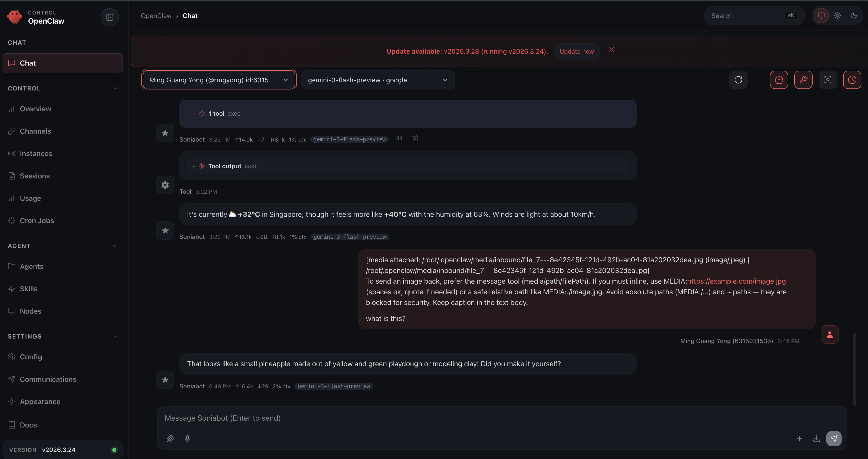Viewport: 868px width, 459px height.
Task: Click the refresh conversation icon
Action: tap(738, 80)
